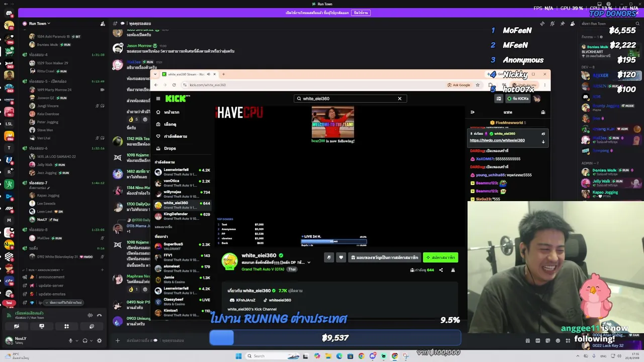Toggle notifications bell for white_eiei360
Viewport: 644px width, 362px height.
[x=329, y=257]
